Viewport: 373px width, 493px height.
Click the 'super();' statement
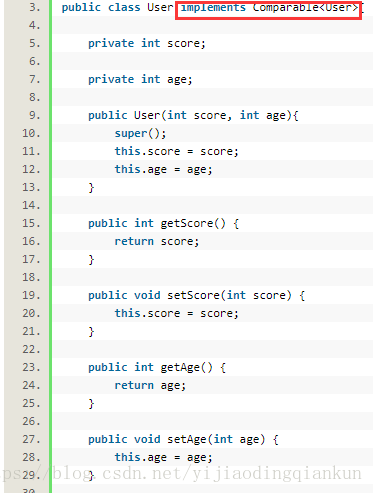pyautogui.click(x=140, y=133)
